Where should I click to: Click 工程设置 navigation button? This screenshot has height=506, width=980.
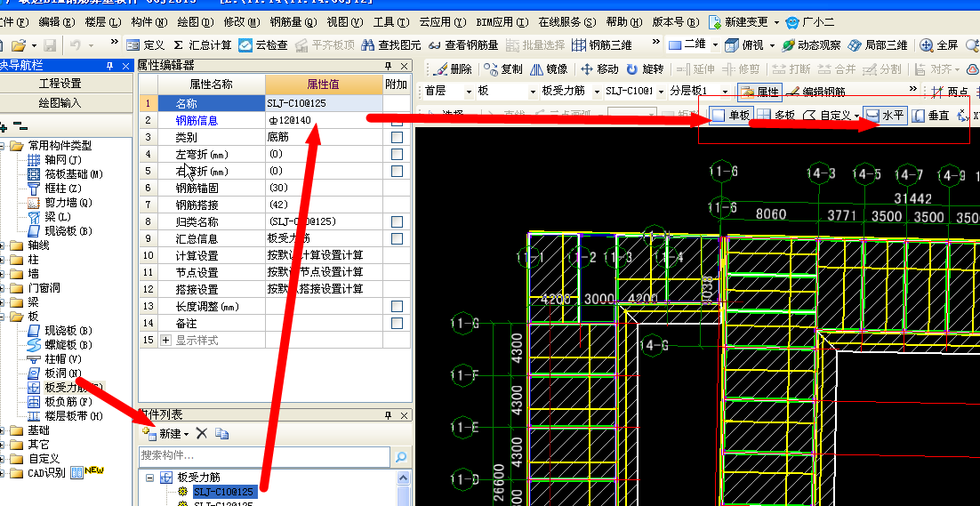[x=60, y=83]
